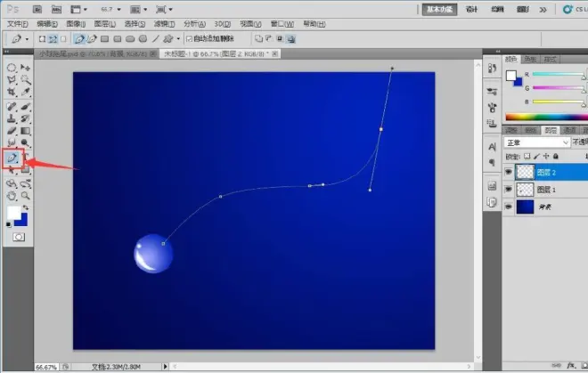588x373 pixels.
Task: Enable Shape Layers mode in options bar
Action: [x=43, y=38]
